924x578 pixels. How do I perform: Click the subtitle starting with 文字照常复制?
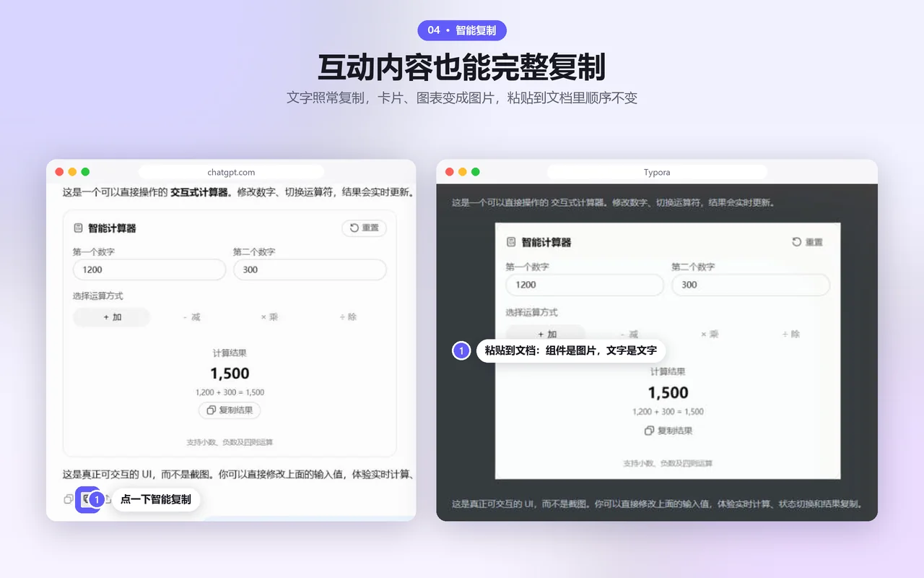tap(462, 98)
